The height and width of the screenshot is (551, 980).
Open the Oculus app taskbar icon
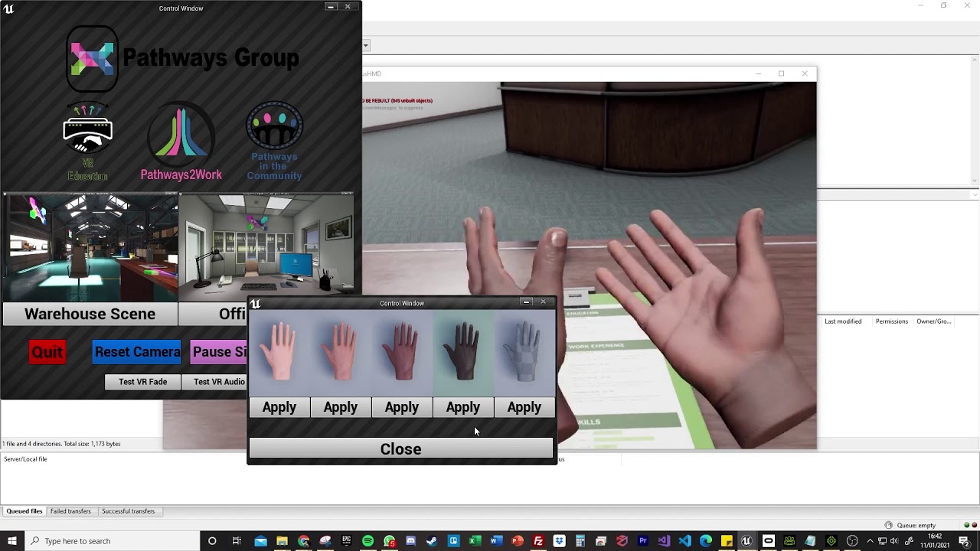[x=768, y=541]
